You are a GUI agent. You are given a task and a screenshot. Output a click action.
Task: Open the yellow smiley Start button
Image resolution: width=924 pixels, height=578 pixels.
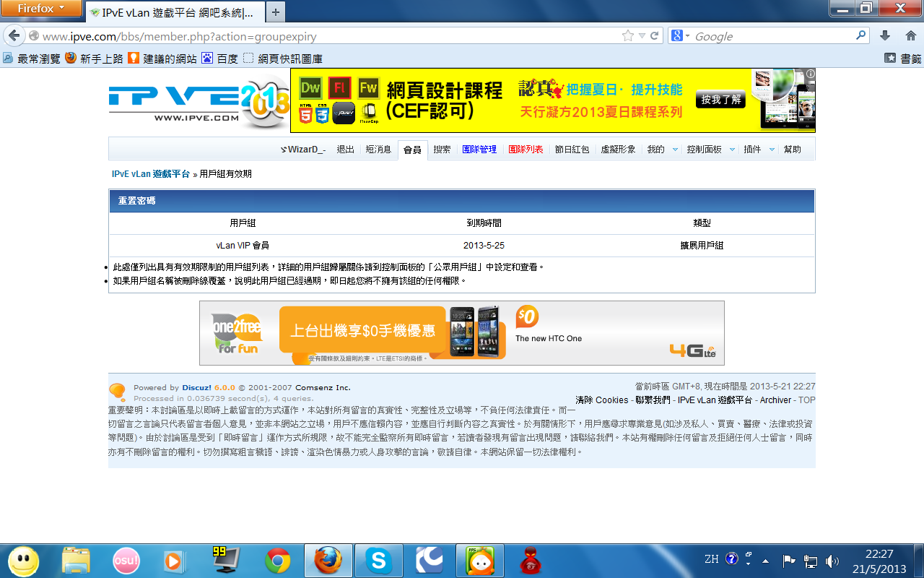tap(24, 561)
